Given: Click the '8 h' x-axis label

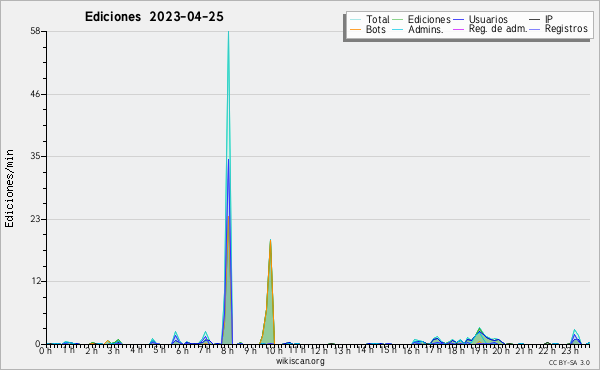Looking at the screenshot, I should (227, 351).
